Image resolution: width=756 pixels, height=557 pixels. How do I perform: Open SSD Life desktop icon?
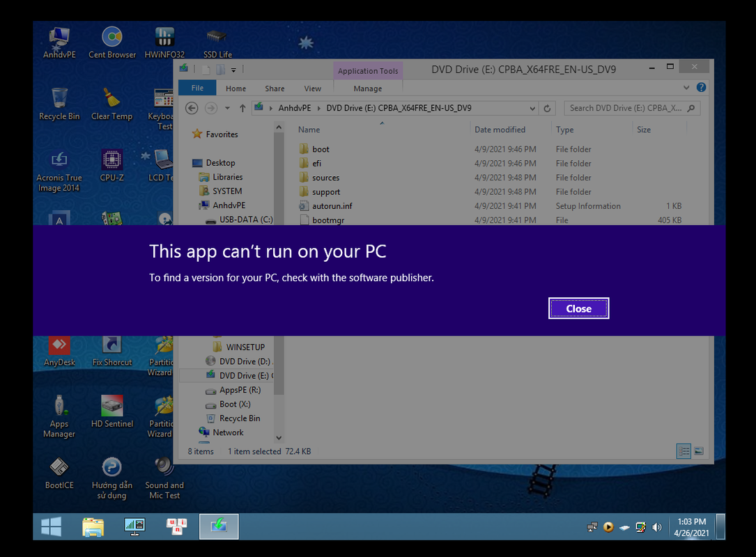[x=217, y=43]
